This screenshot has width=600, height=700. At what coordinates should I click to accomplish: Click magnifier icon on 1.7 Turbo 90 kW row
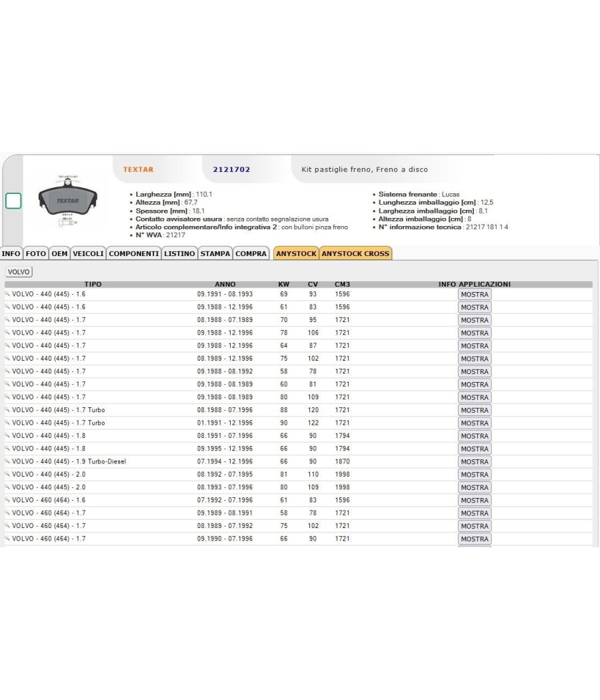point(7,423)
